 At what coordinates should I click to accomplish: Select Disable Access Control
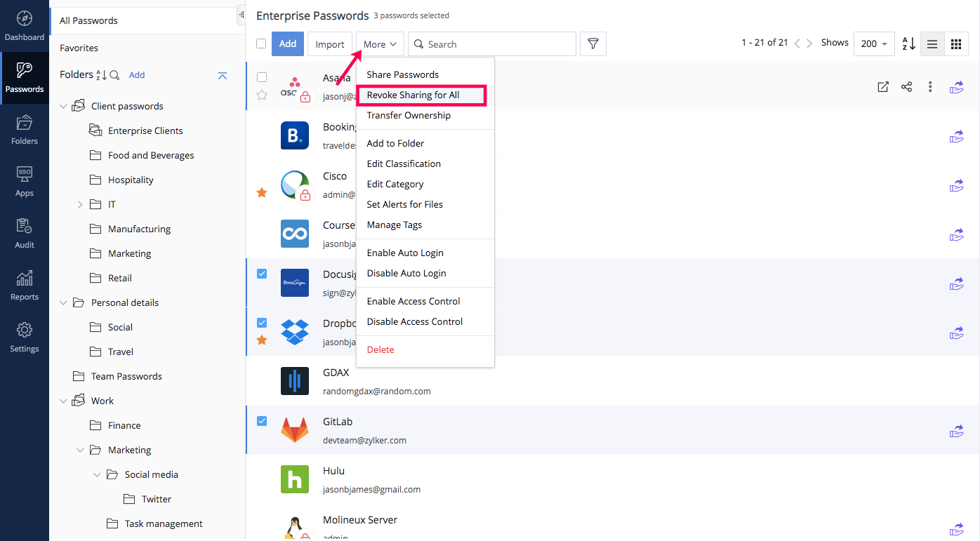click(x=425, y=321)
